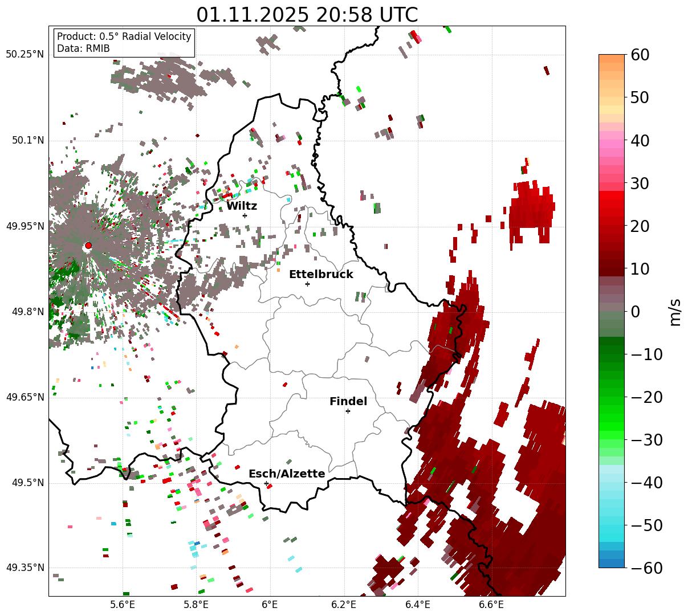This screenshot has height=616, width=688.
Task: Click the cyan colorbar segment near −50
Action: pyautogui.click(x=612, y=530)
